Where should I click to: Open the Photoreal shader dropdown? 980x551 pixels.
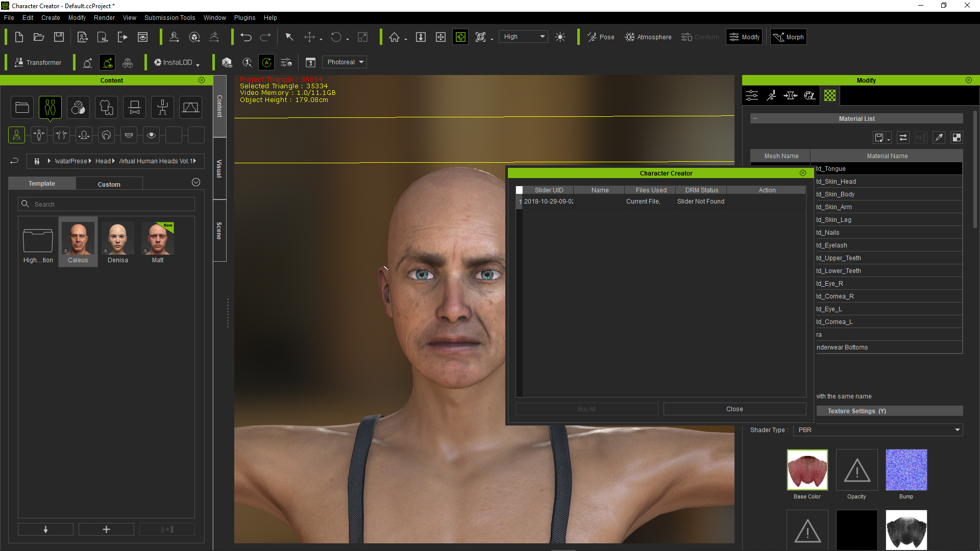[345, 62]
